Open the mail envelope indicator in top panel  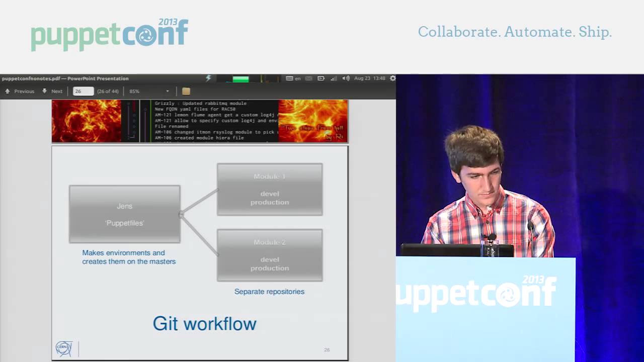pos(309,78)
